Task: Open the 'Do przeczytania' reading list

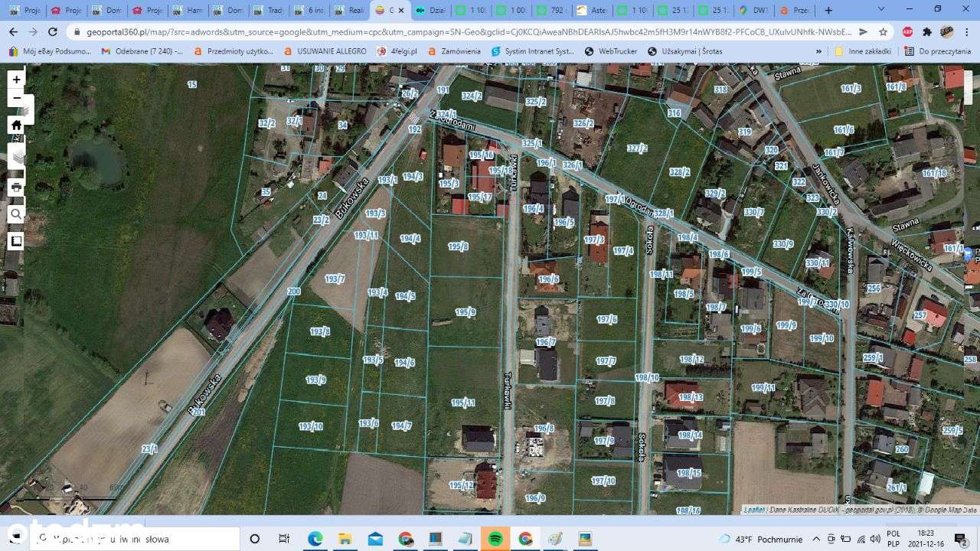Action: click(937, 51)
